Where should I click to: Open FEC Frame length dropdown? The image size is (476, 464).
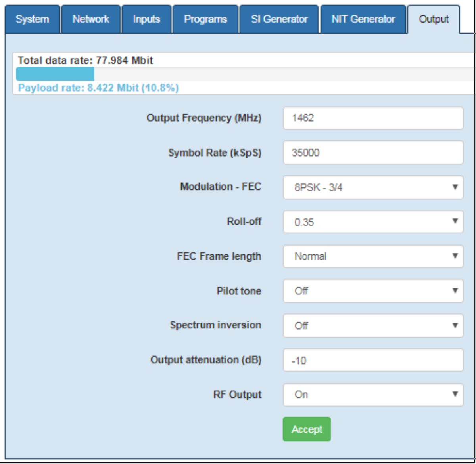[373, 256]
